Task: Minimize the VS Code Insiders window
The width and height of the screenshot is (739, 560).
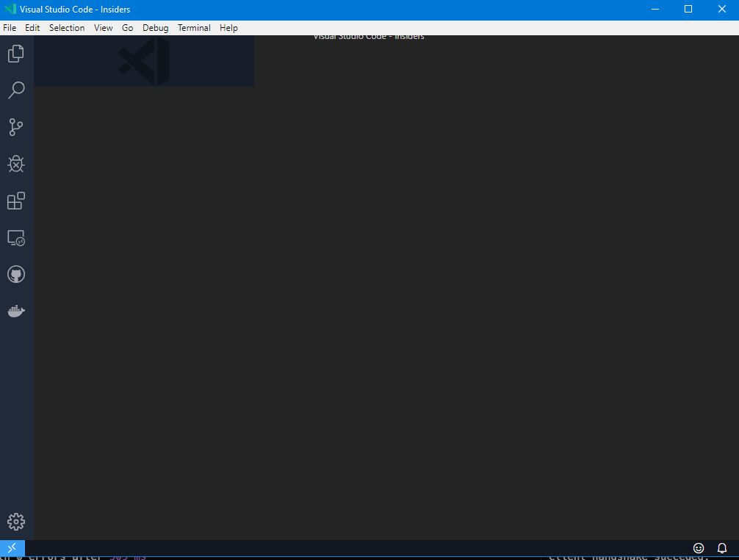Action: click(655, 9)
